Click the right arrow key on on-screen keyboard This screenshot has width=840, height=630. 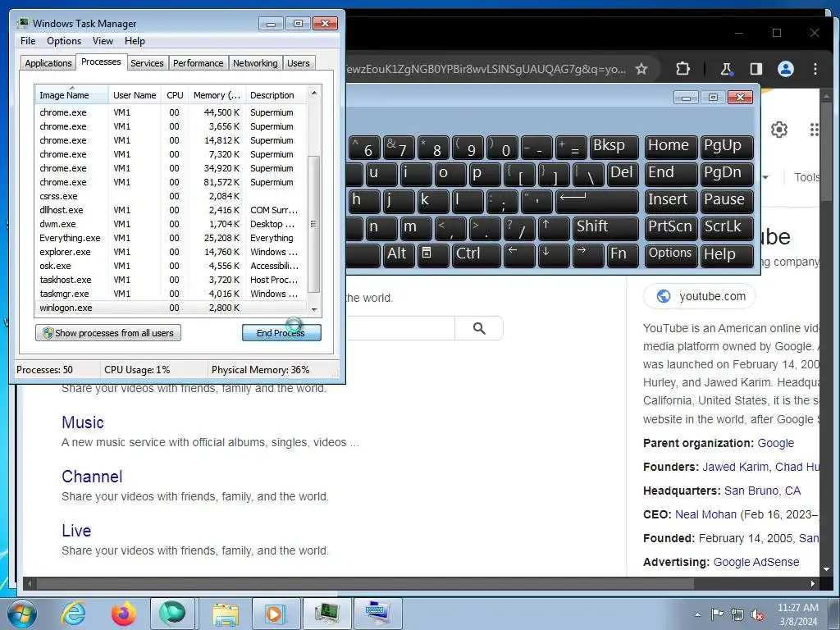click(587, 254)
